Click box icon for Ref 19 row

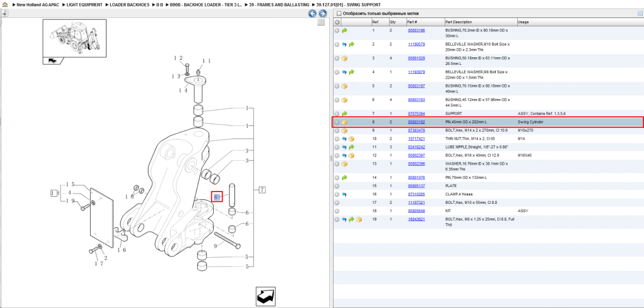tap(359, 220)
